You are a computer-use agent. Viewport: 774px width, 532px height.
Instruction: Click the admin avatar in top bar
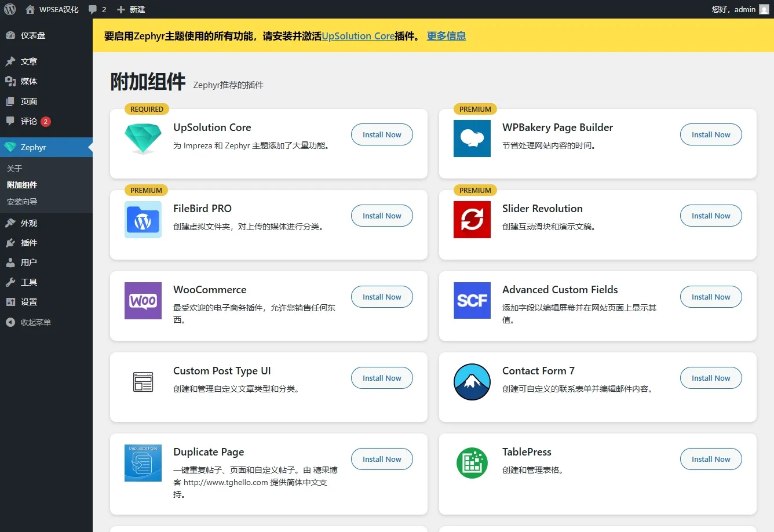764,9
